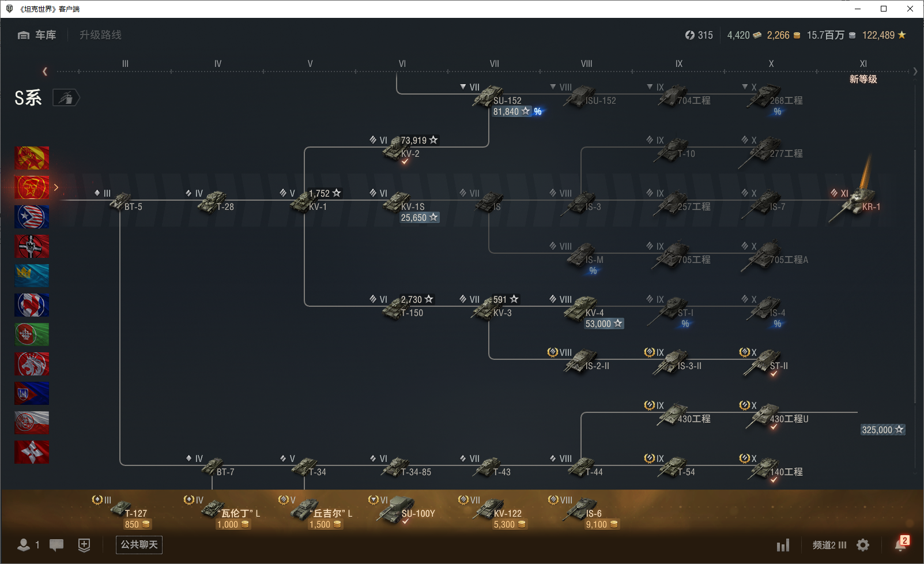Viewport: 924px width, 564px height.
Task: Click the 15.7百万 credits balance
Action: point(831,35)
